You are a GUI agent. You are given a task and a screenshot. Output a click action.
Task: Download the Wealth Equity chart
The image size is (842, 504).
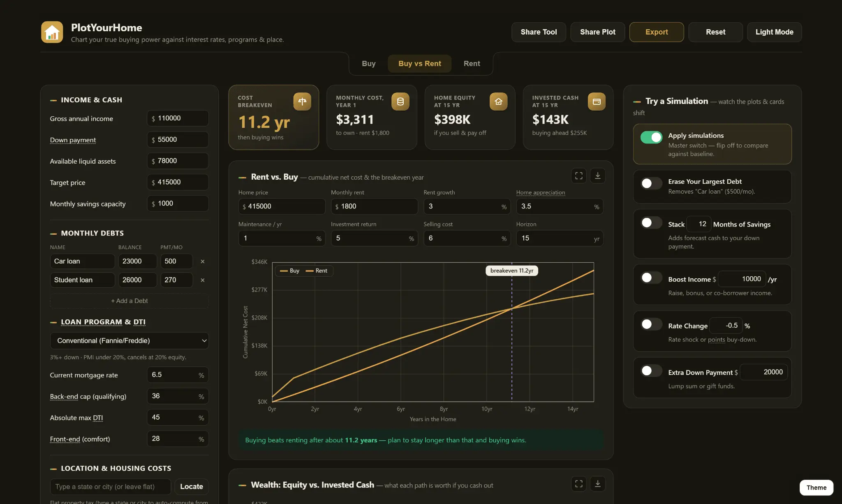(598, 484)
